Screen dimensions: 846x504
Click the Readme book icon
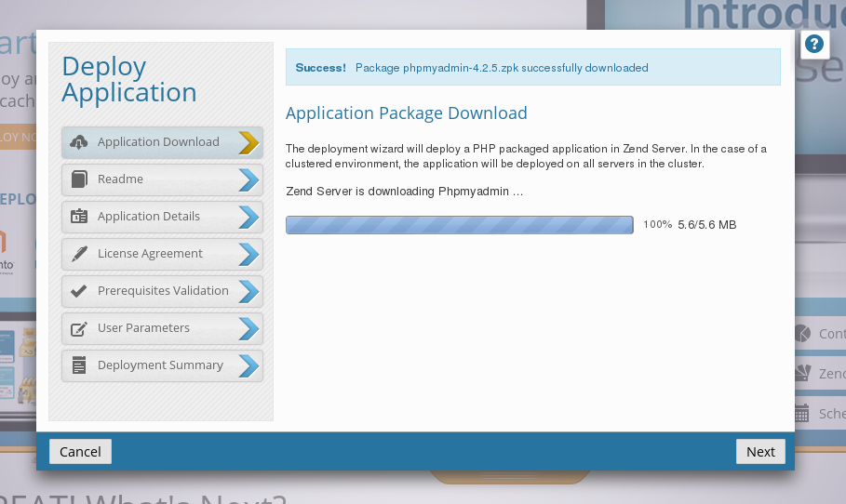tap(79, 179)
